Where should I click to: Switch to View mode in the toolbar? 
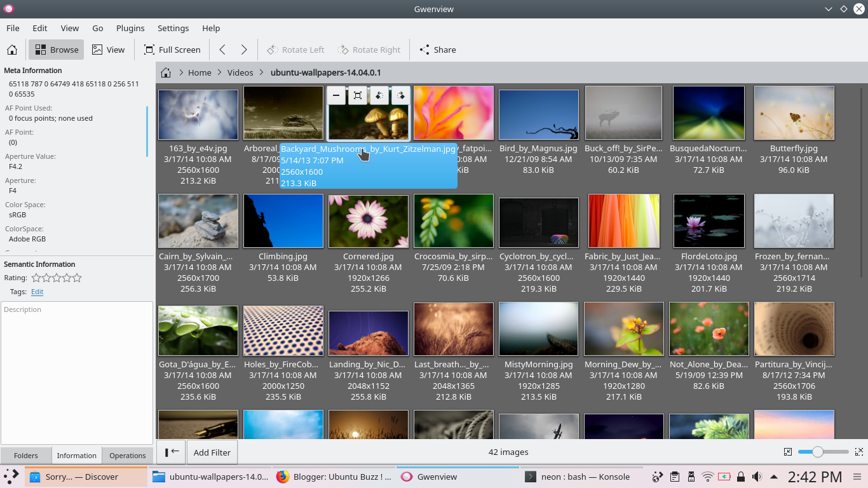(x=108, y=50)
